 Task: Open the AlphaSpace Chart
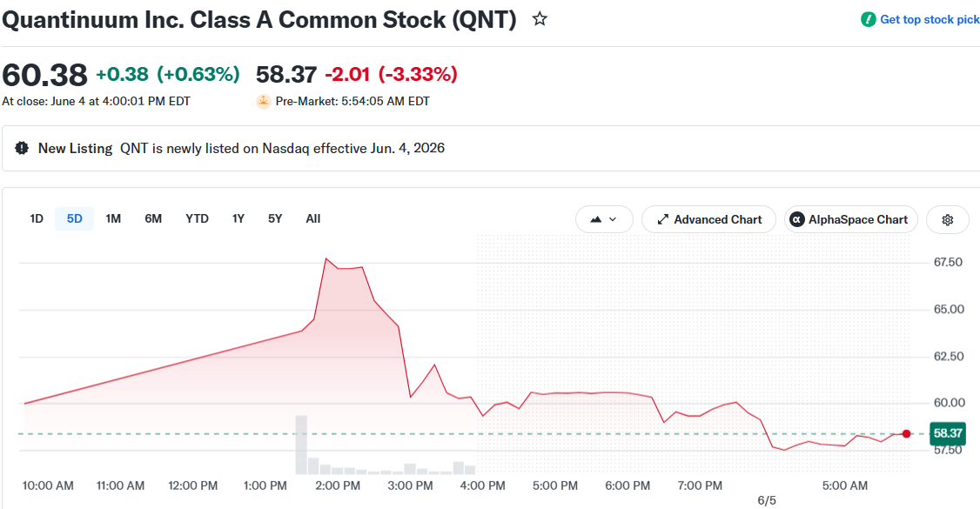tap(850, 219)
